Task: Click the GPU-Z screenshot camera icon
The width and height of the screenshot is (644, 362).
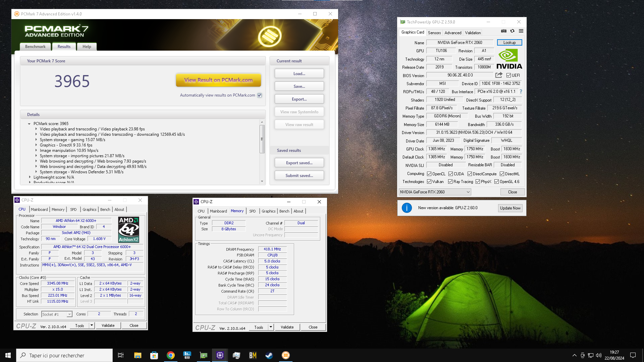Action: tap(504, 31)
